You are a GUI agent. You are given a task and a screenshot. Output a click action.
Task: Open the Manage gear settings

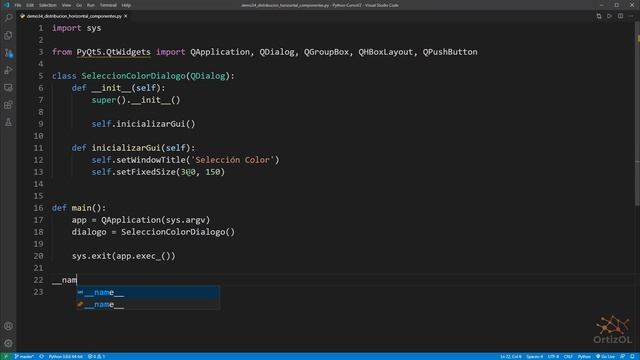[8, 343]
